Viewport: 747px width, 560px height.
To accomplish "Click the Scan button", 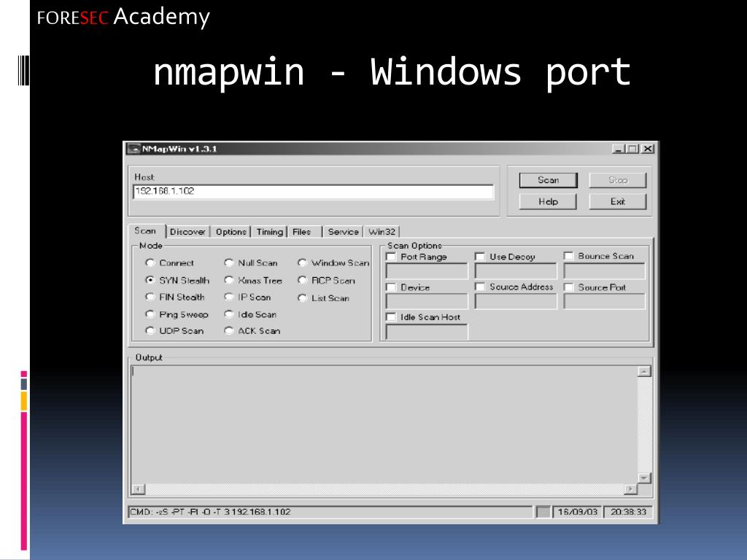I will coord(548,180).
